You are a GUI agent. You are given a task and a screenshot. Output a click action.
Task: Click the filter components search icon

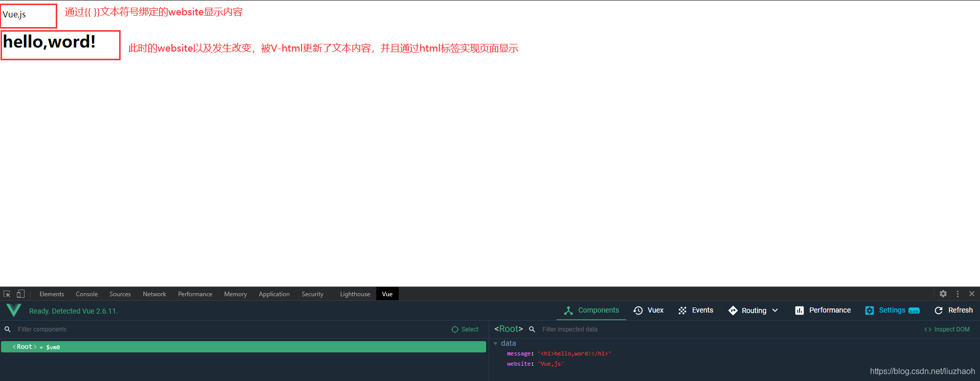coord(8,329)
